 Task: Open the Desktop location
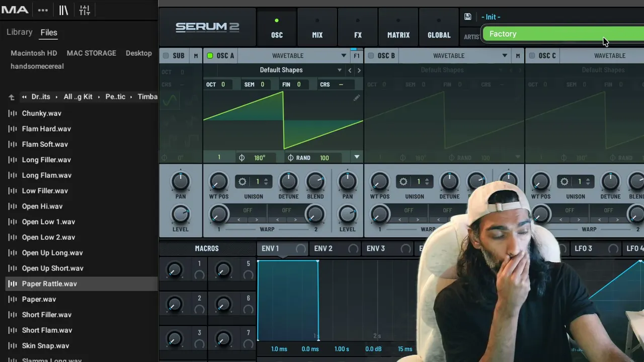(139, 53)
